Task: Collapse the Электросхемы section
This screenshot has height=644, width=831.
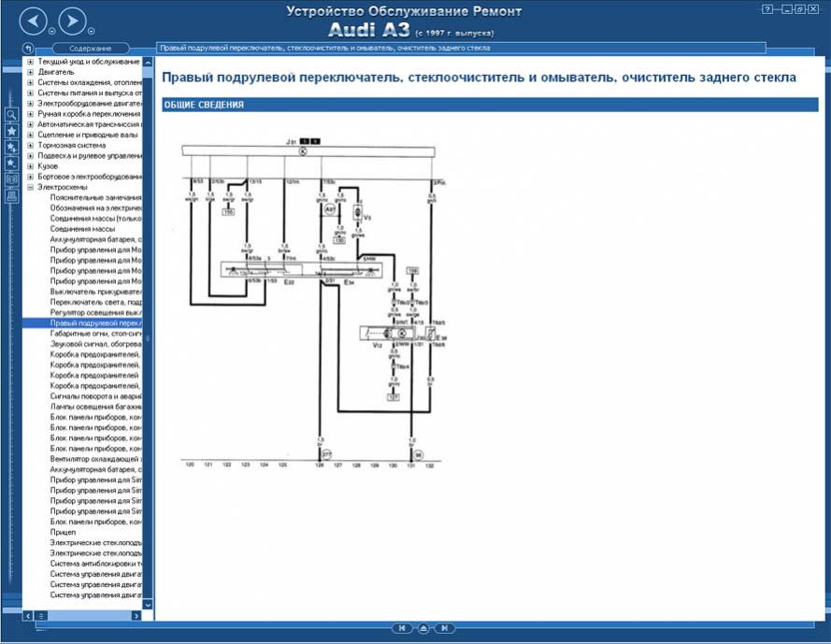Action: click(30, 187)
